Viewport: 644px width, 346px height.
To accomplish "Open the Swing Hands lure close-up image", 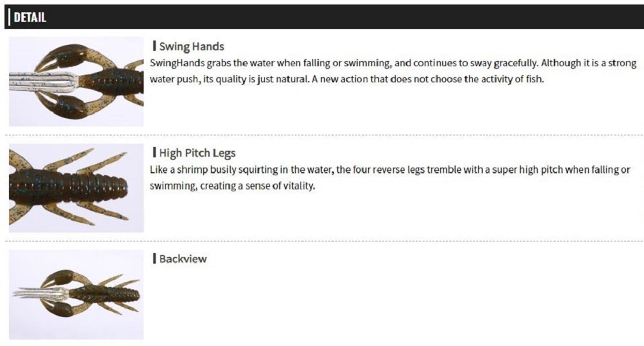I will click(76, 81).
